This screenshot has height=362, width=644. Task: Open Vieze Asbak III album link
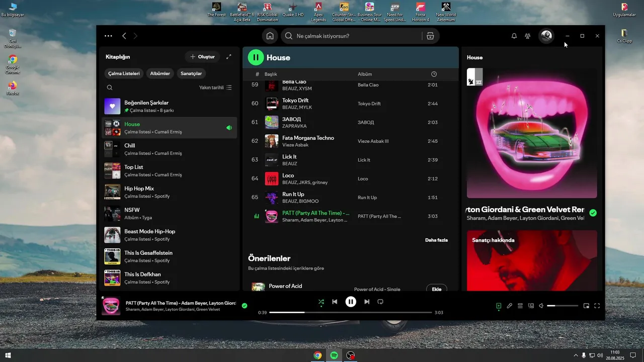373,141
